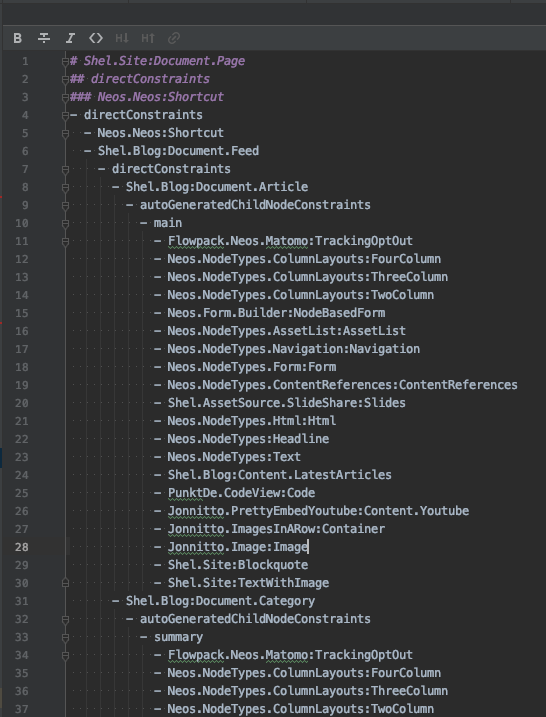Image resolution: width=546 pixels, height=717 pixels.
Task: Click the PunktDe.CodeView:Code text
Action: (241, 493)
